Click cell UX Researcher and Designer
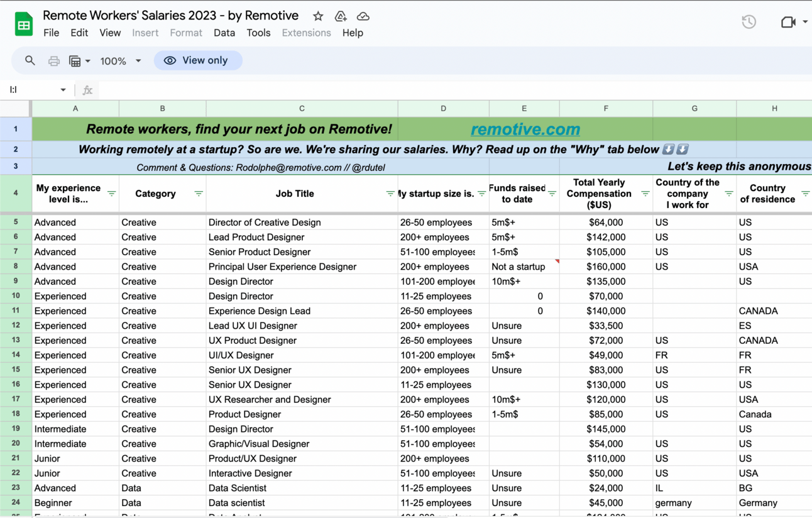Screen dimensions: 812x518 pos(302,400)
